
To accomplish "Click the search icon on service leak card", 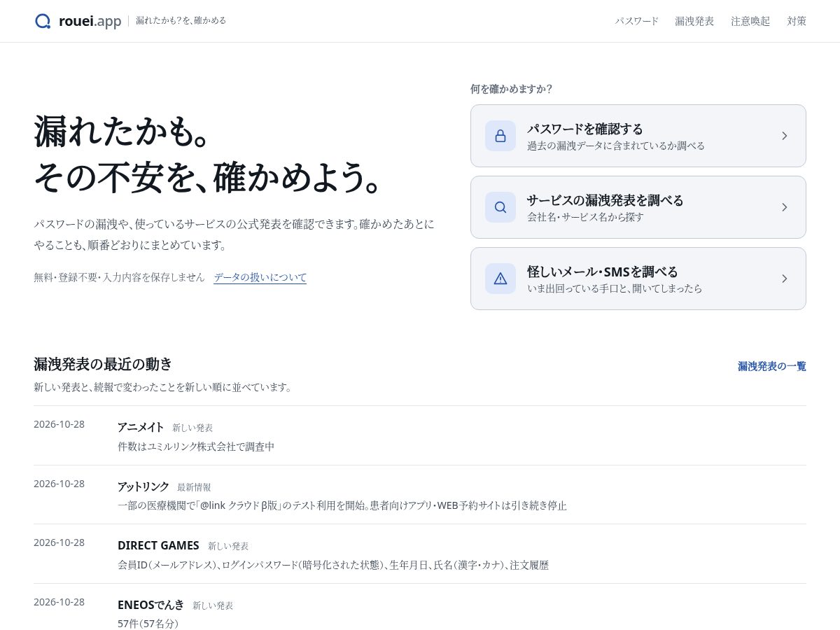I will (500, 207).
